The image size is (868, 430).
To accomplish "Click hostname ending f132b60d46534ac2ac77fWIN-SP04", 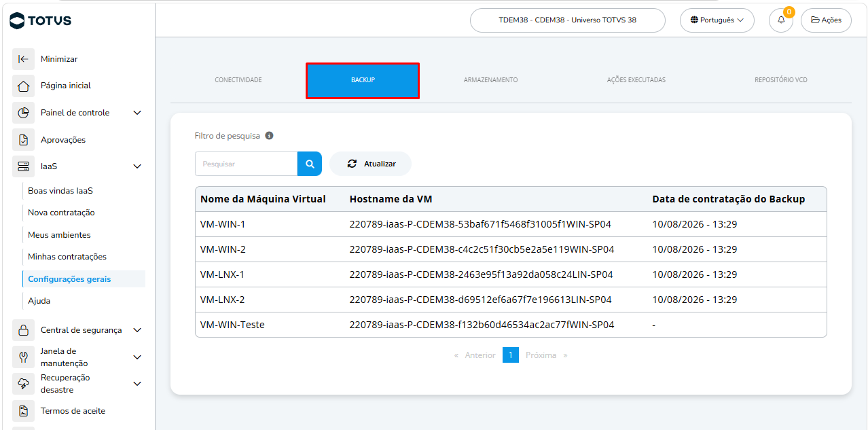I will tap(482, 325).
